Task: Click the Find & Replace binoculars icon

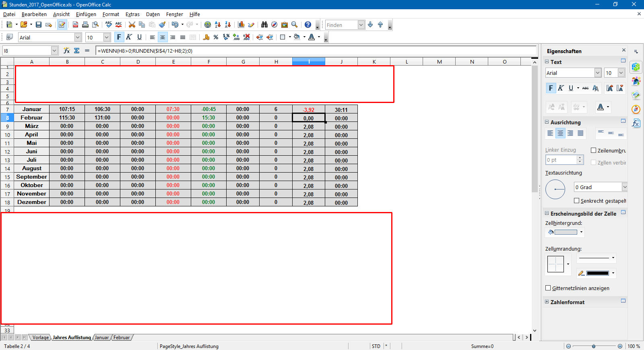Action: click(x=264, y=25)
